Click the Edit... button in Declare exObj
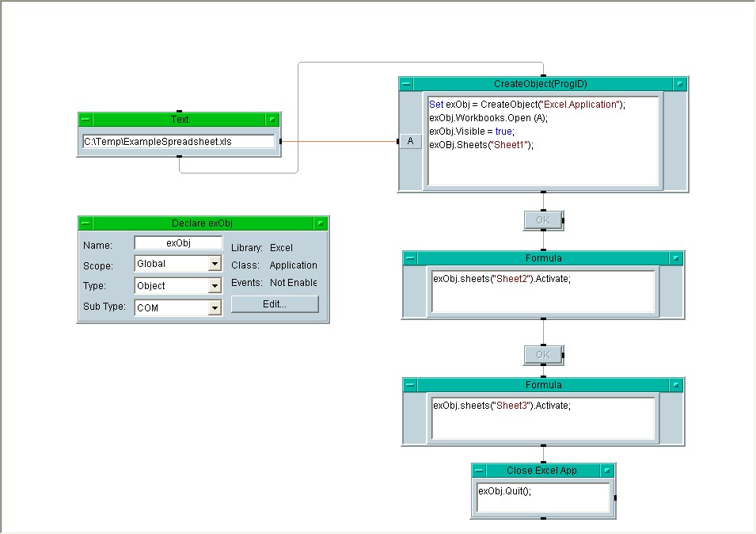Screen dimensions: 756x534 (275, 304)
